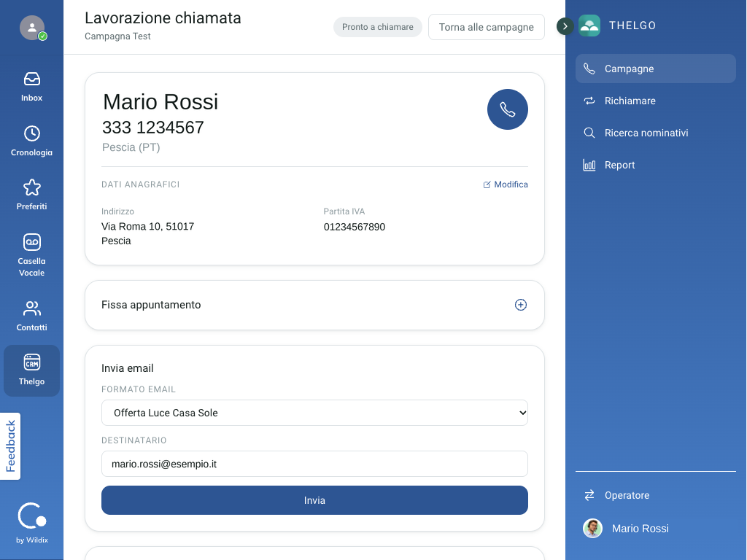Click Pronto a chiamare status badge

[x=377, y=27]
